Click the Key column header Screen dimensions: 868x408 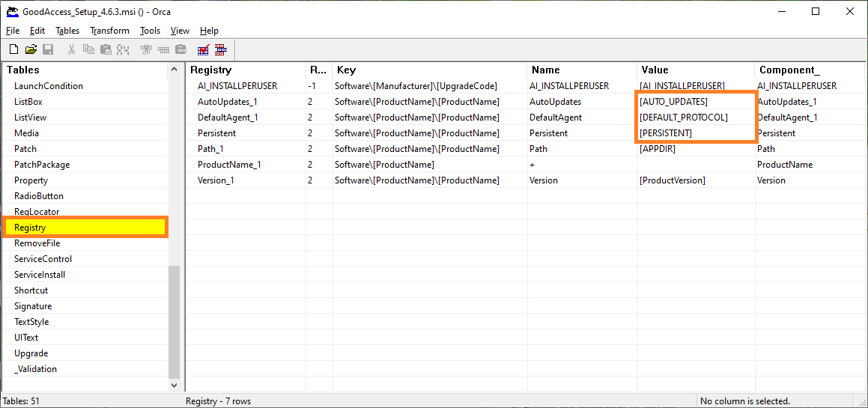tap(430, 70)
